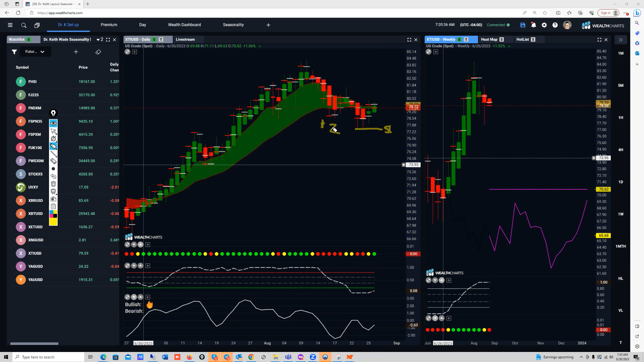Add indicator to Daily chart plus box

[x=135, y=52]
